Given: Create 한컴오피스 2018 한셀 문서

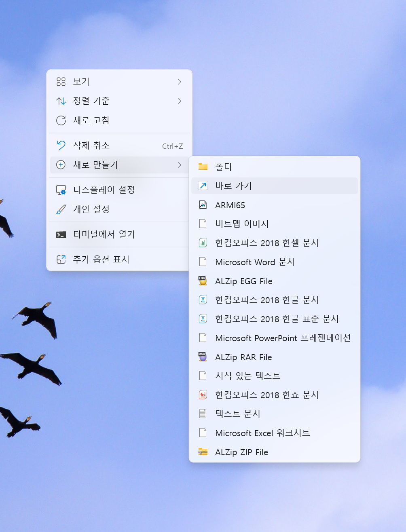Looking at the screenshot, I should coord(275,243).
